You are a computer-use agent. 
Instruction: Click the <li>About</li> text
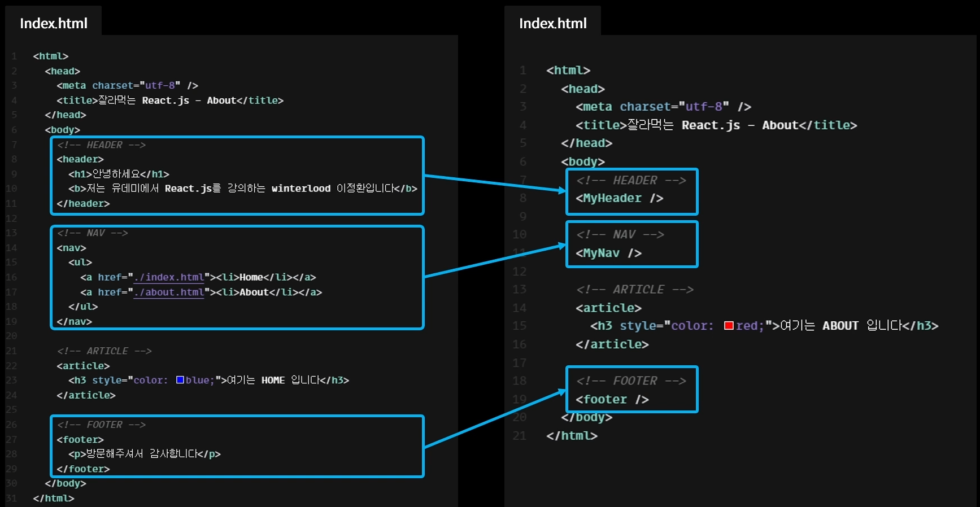pyautogui.click(x=258, y=292)
